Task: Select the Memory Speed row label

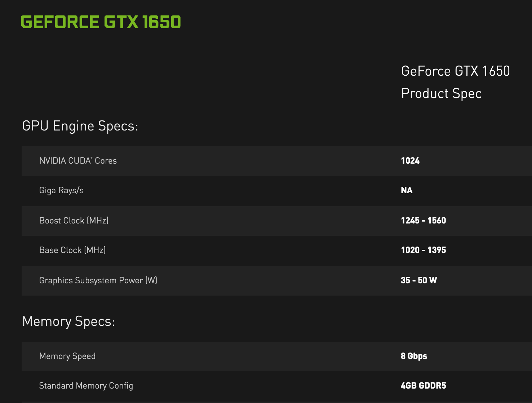Action: [67, 356]
